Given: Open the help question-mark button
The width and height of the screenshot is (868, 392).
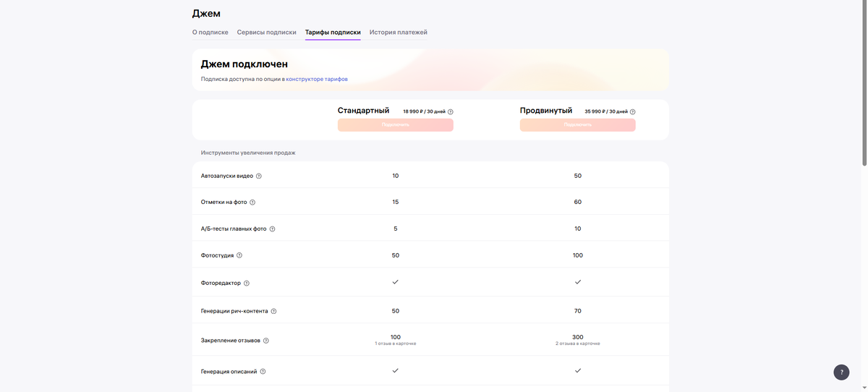Looking at the screenshot, I should coord(841,372).
